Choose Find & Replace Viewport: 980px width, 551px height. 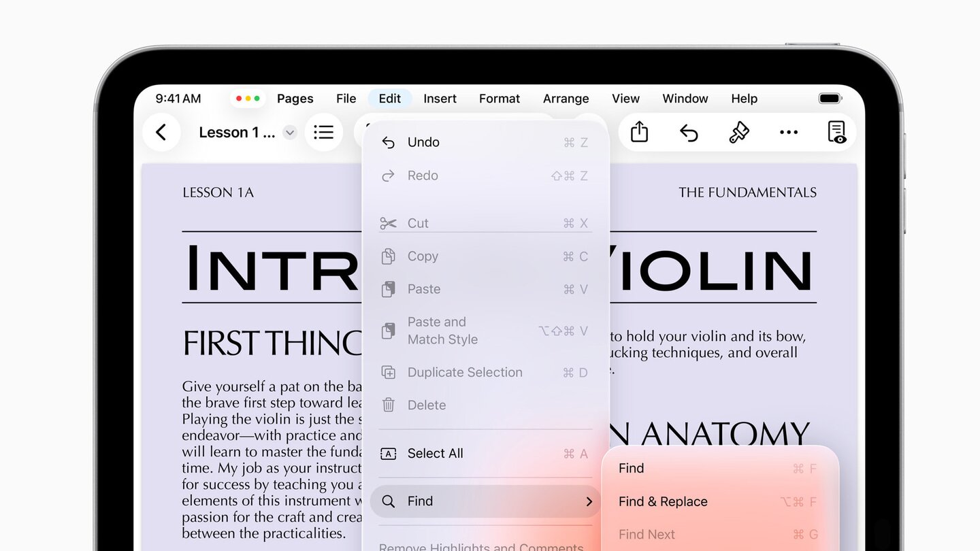click(x=720, y=501)
